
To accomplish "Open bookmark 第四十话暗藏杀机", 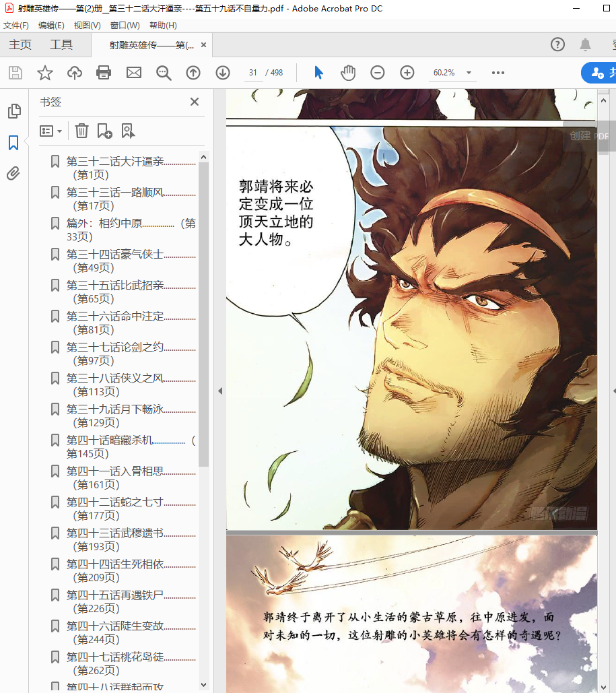I will coord(131,447).
